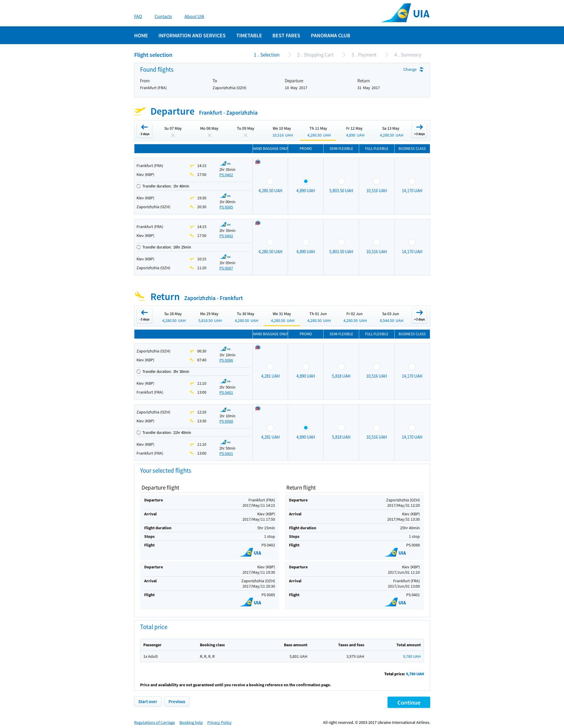Select Hand Baggage Only fare for first departure
This screenshot has height=728, width=564.
270,181
